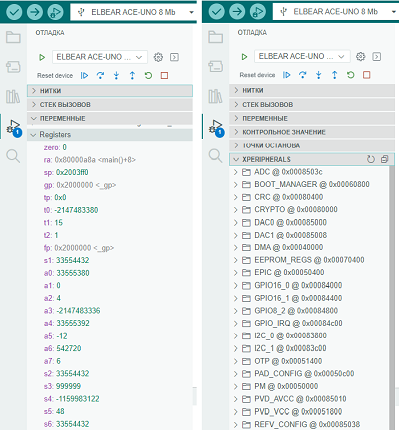Expand PVD_VCC @ 0x00051800 peripheral
Viewport: 399px width, 430px height.
309,412
